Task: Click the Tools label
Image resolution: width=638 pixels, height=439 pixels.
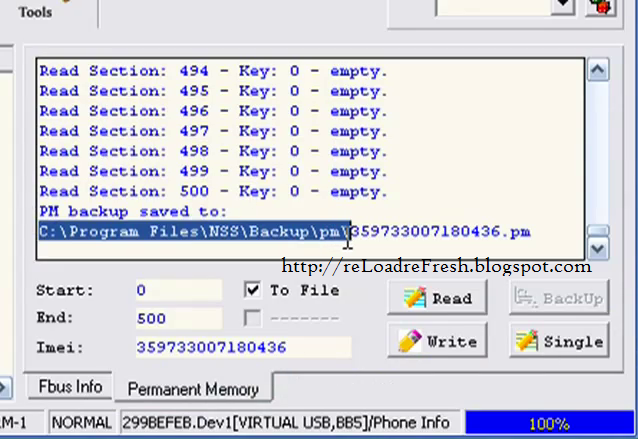Action: (x=35, y=12)
